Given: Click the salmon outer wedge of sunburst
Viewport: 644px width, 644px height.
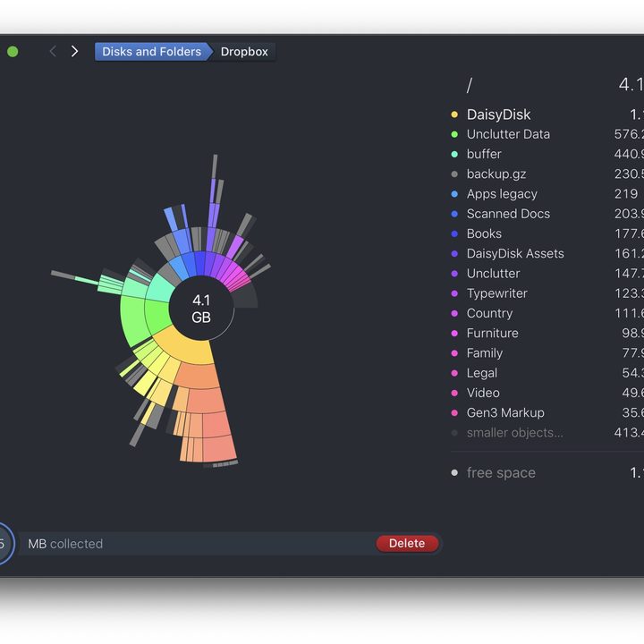Looking at the screenshot, I should coord(218,448).
